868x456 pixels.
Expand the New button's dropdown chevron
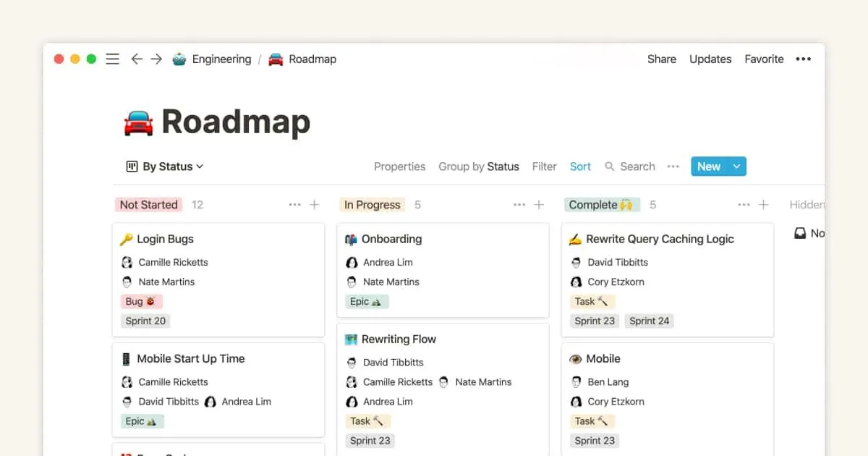click(x=736, y=166)
